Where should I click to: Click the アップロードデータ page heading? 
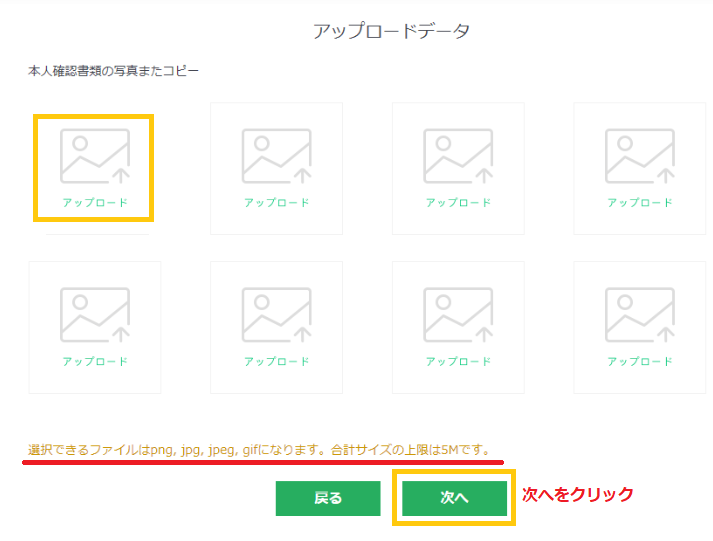[391, 31]
